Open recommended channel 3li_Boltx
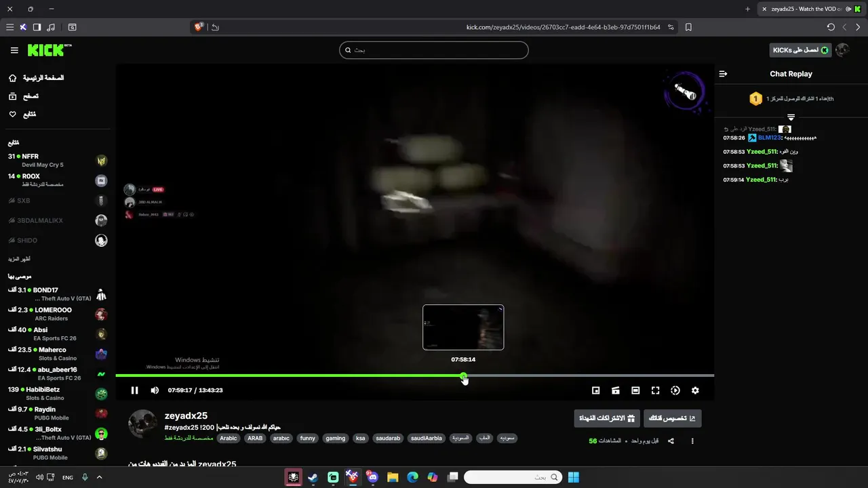 click(x=58, y=433)
